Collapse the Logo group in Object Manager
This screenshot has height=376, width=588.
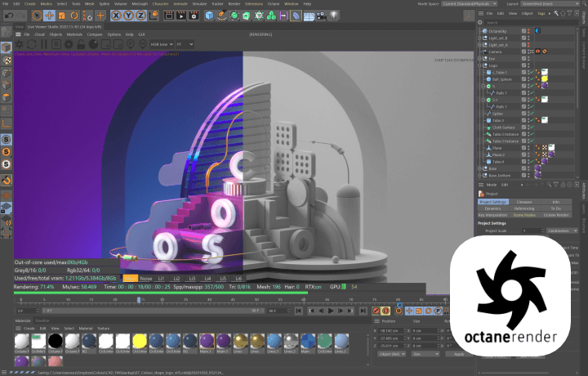coord(479,65)
